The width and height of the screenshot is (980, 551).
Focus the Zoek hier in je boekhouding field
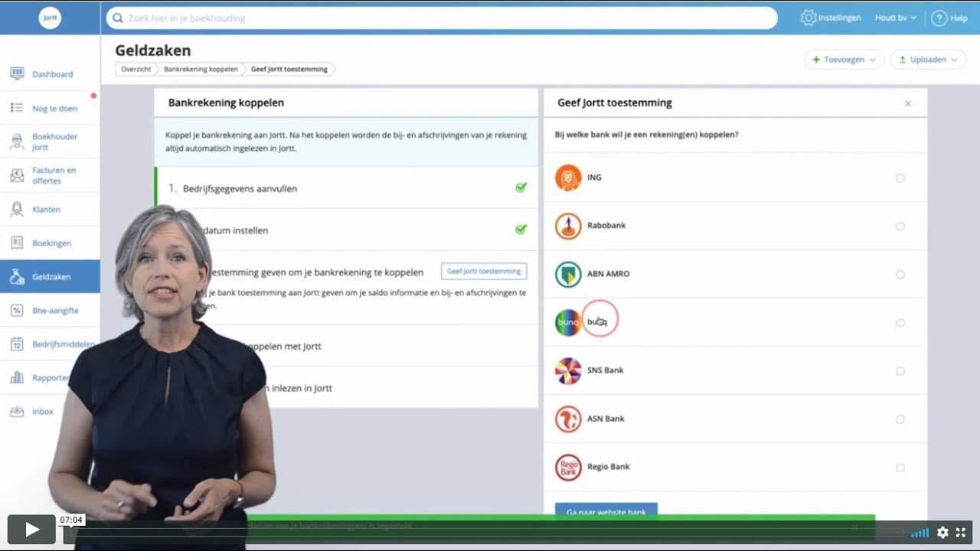(x=442, y=18)
